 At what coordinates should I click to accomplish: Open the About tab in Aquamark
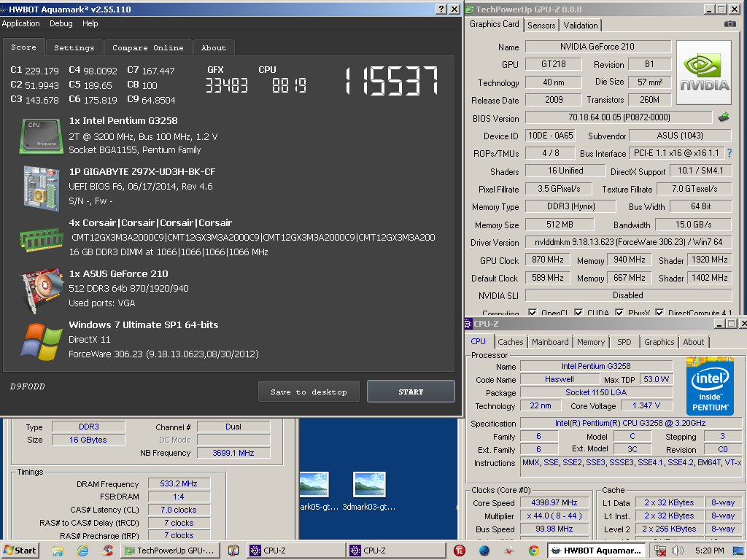(214, 47)
